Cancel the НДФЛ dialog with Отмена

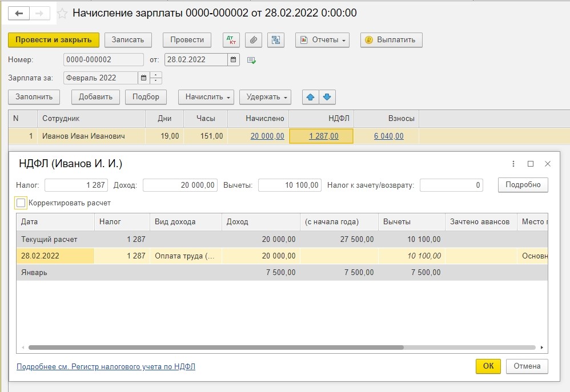click(x=527, y=366)
